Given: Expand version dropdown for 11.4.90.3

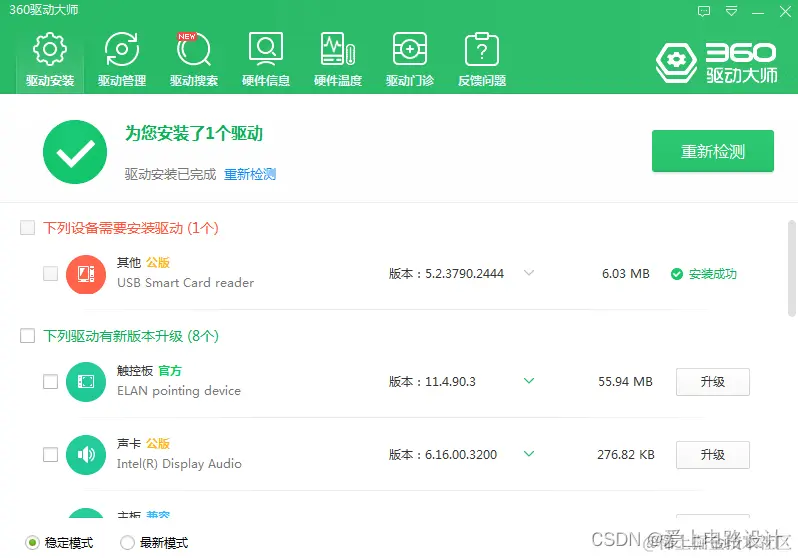Looking at the screenshot, I should [529, 381].
